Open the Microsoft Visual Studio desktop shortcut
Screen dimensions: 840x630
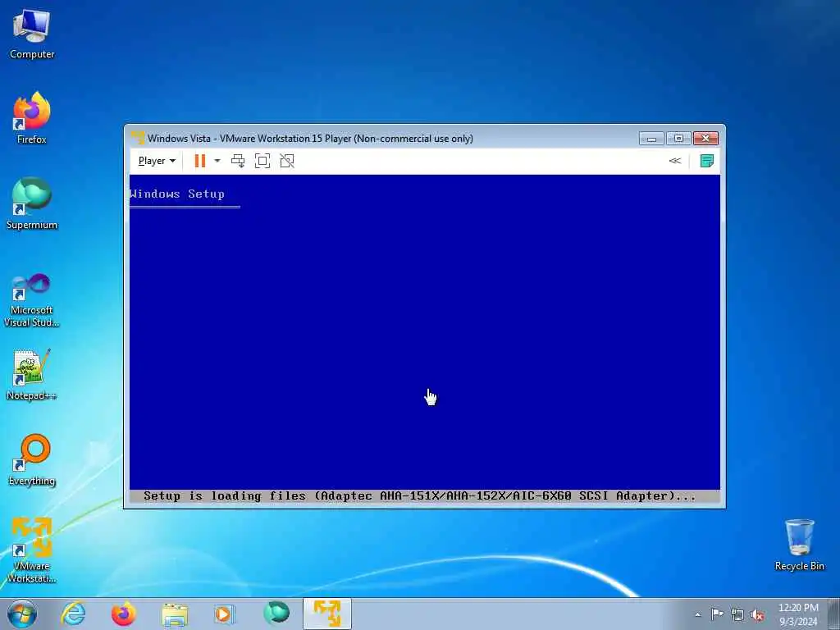[32, 300]
